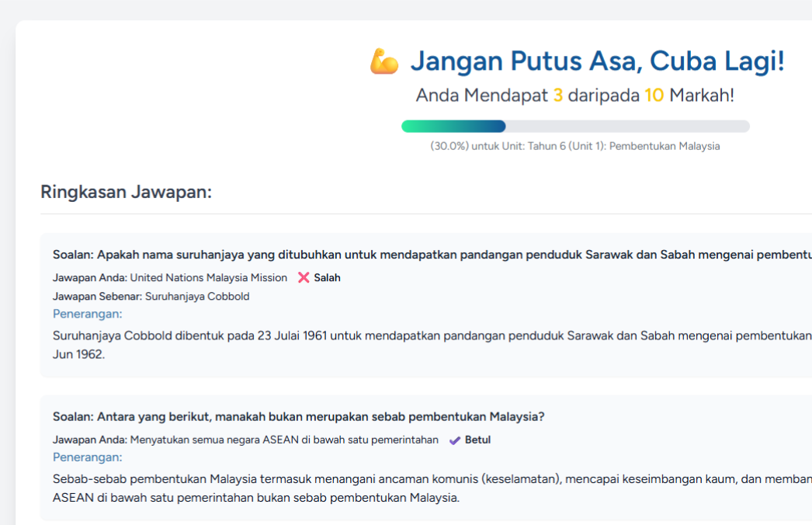Click the 'Jangan Putus Asa, Cuba Lagi!' heading
The width and height of the screenshot is (812, 525).
coord(597,61)
